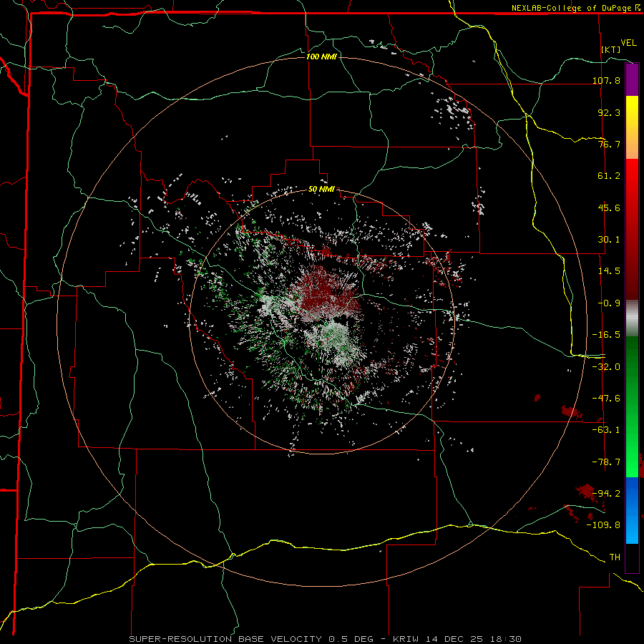
Task: Click the TH legend label
Action: [x=615, y=557]
